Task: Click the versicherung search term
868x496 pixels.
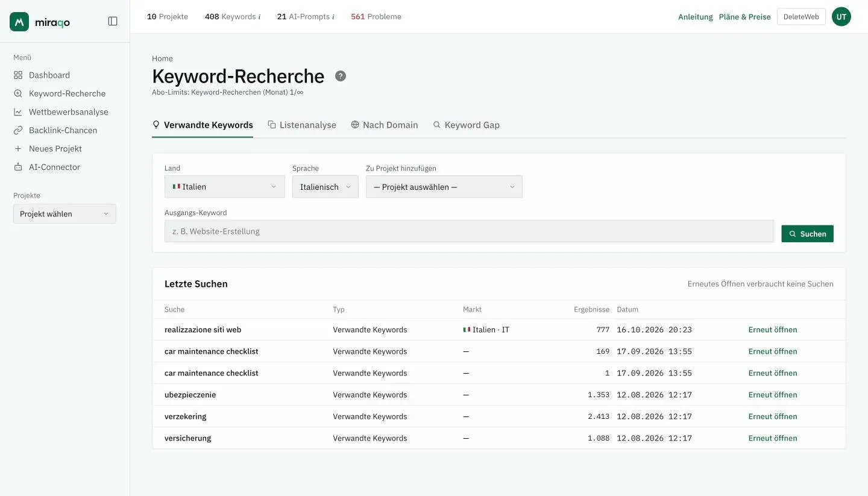Action: (187, 438)
